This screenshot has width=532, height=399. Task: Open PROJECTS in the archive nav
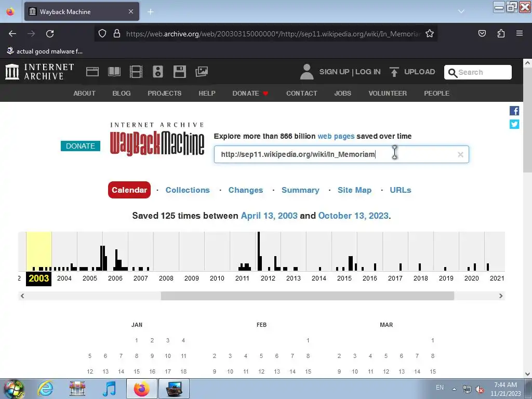[165, 94]
